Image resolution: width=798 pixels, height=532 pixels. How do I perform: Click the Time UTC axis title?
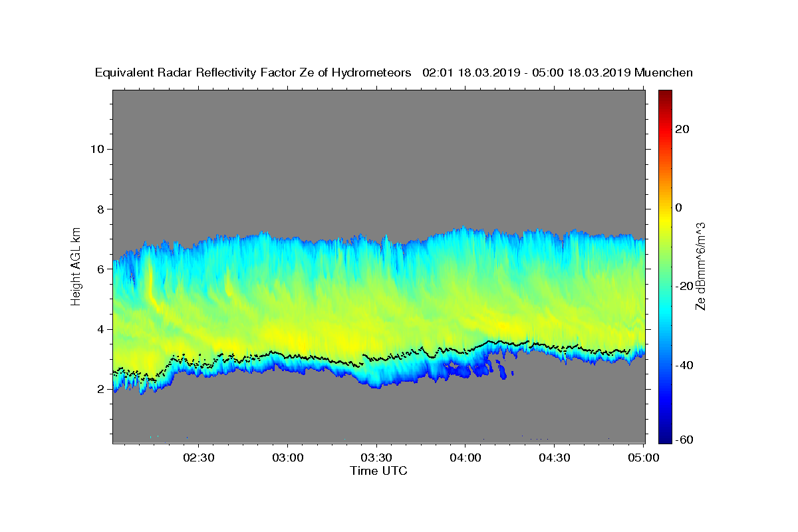(x=378, y=471)
